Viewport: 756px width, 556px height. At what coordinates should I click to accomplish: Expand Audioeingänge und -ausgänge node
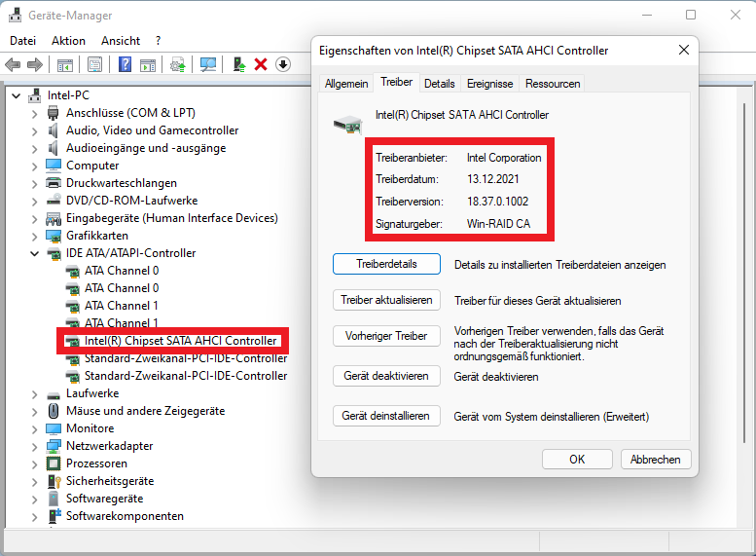pyautogui.click(x=35, y=149)
